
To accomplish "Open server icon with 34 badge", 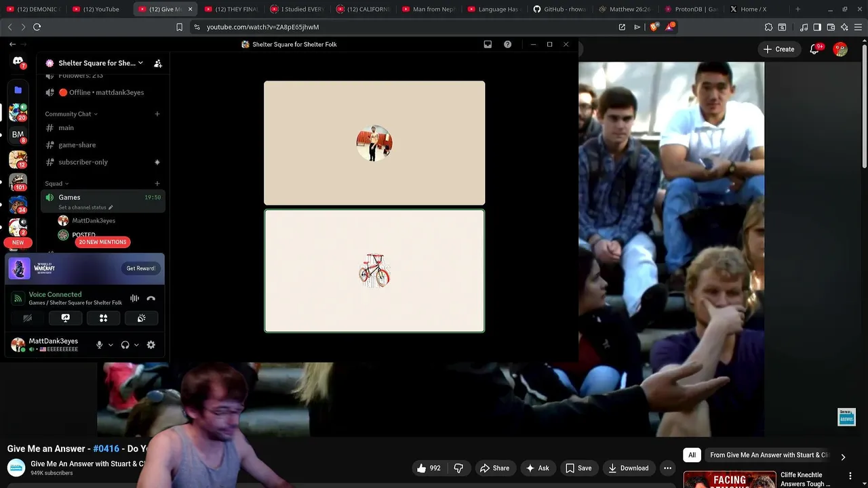I will pyautogui.click(x=18, y=204).
